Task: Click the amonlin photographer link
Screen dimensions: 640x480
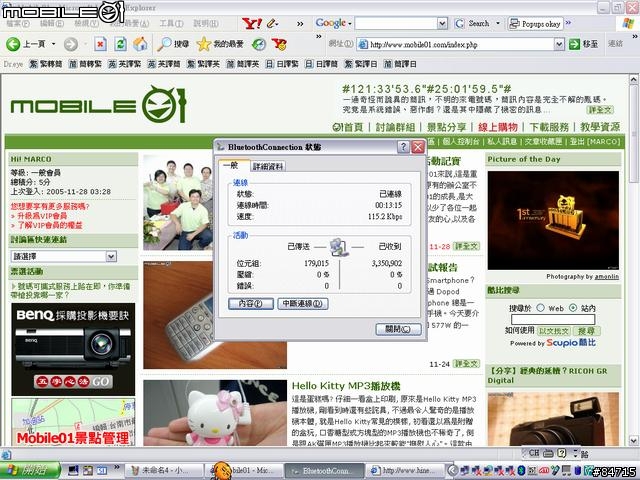Action: coord(607,277)
